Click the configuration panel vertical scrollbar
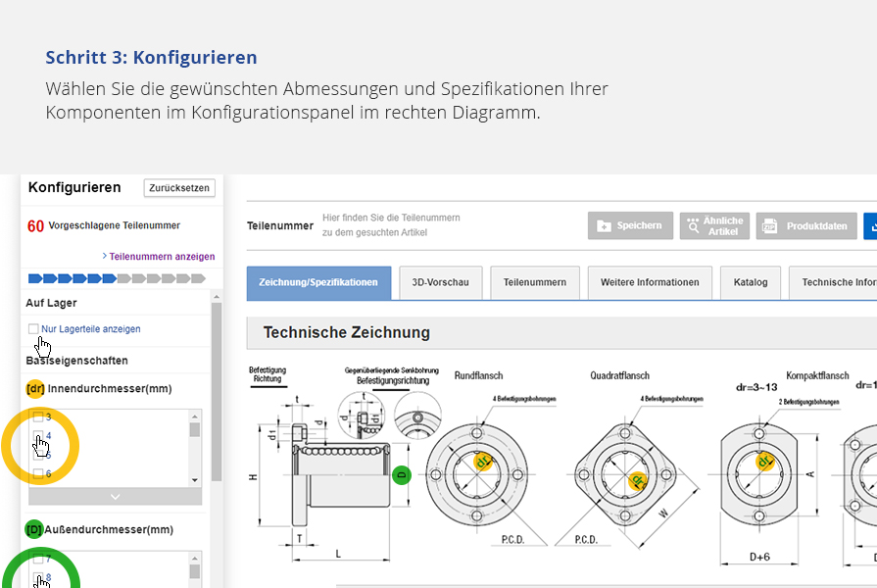The width and height of the screenshot is (877, 588). pos(217,392)
